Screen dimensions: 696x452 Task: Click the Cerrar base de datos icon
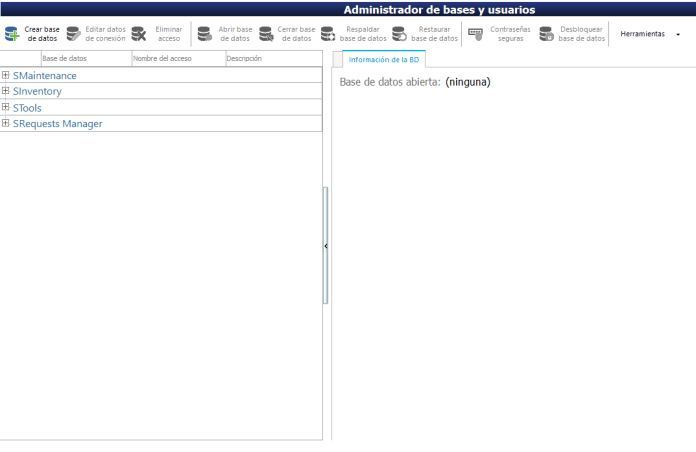click(266, 34)
